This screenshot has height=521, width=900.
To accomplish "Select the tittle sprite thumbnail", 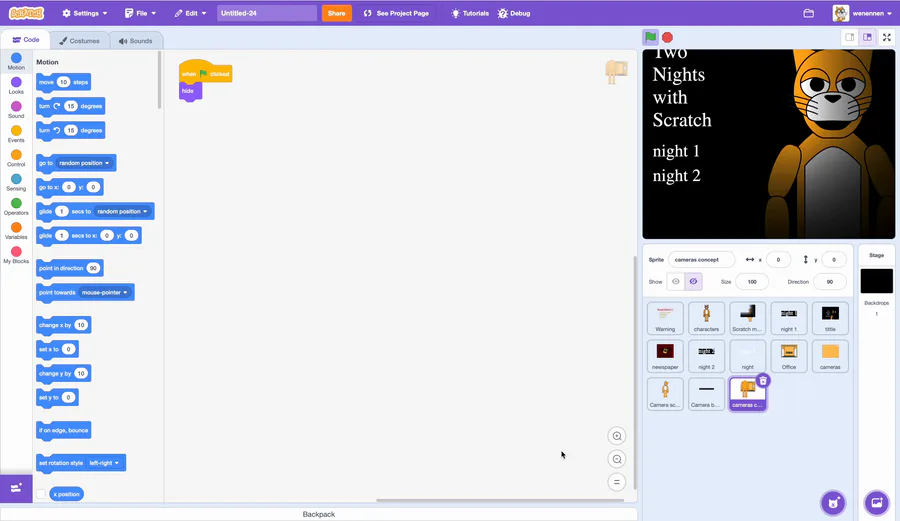I will [x=830, y=318].
